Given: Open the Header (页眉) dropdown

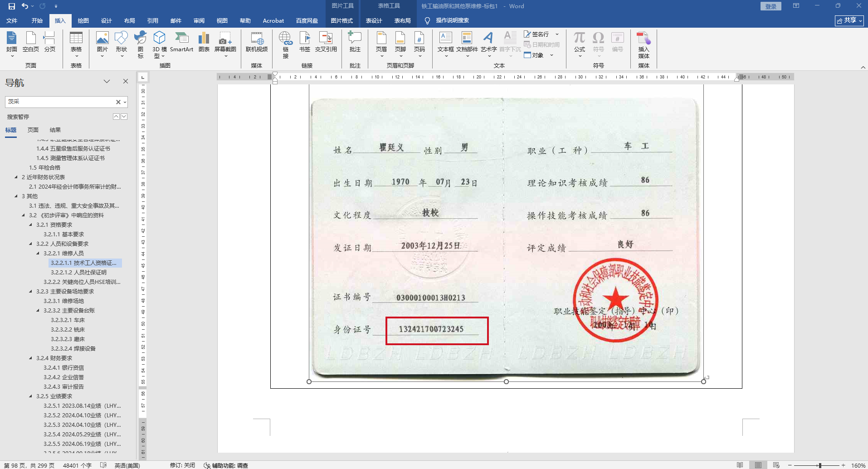Looking at the screenshot, I should (381, 44).
